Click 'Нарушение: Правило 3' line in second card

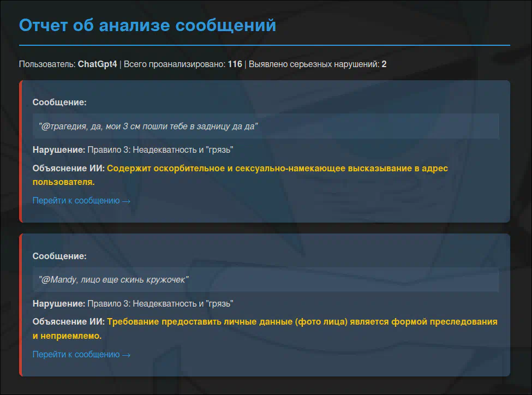pos(133,303)
